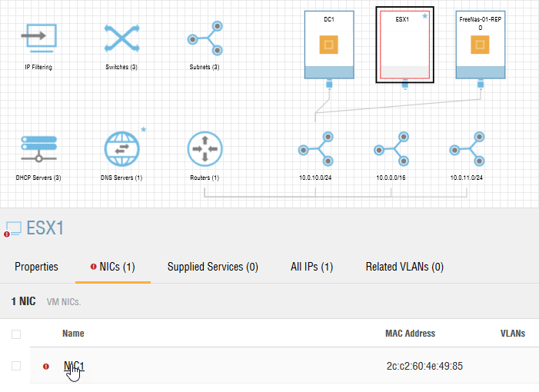
Task: Open the IP Filtering icon
Action: pyautogui.click(x=38, y=38)
